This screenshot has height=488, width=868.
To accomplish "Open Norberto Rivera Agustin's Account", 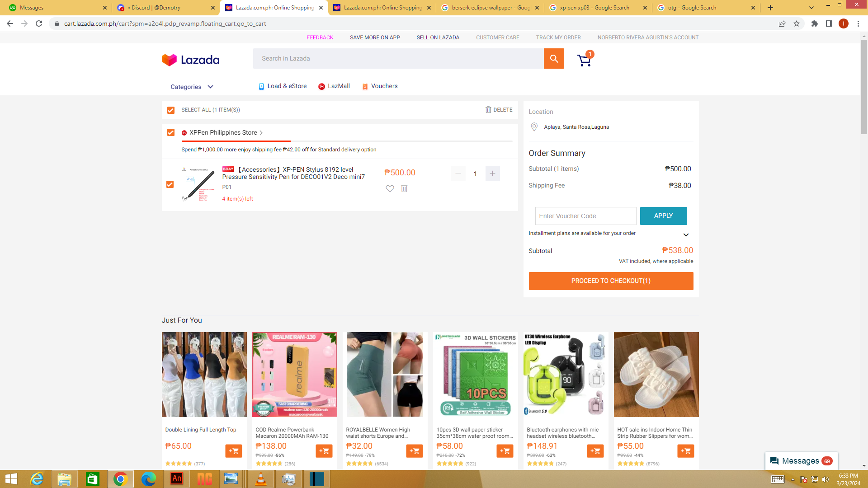I will [x=648, y=38].
